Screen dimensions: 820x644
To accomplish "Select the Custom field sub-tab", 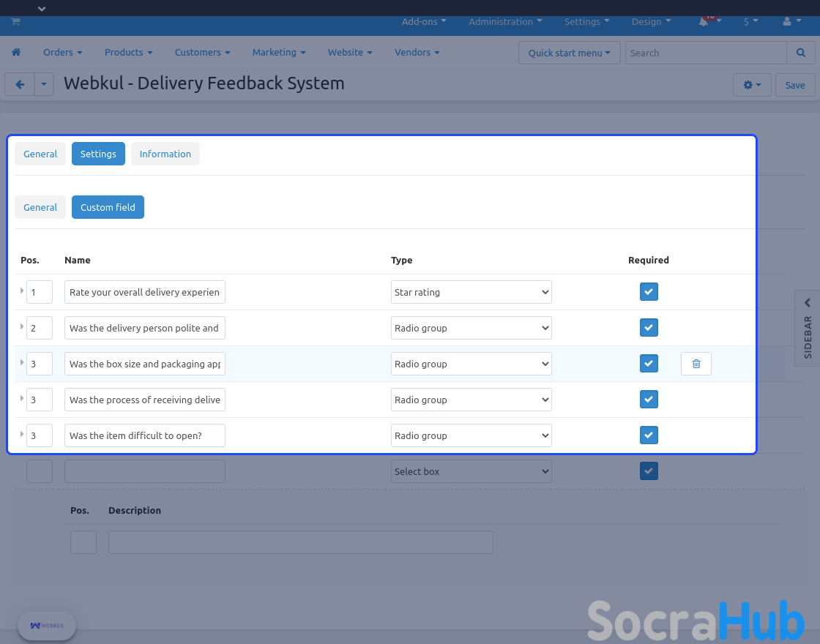I will click(108, 207).
